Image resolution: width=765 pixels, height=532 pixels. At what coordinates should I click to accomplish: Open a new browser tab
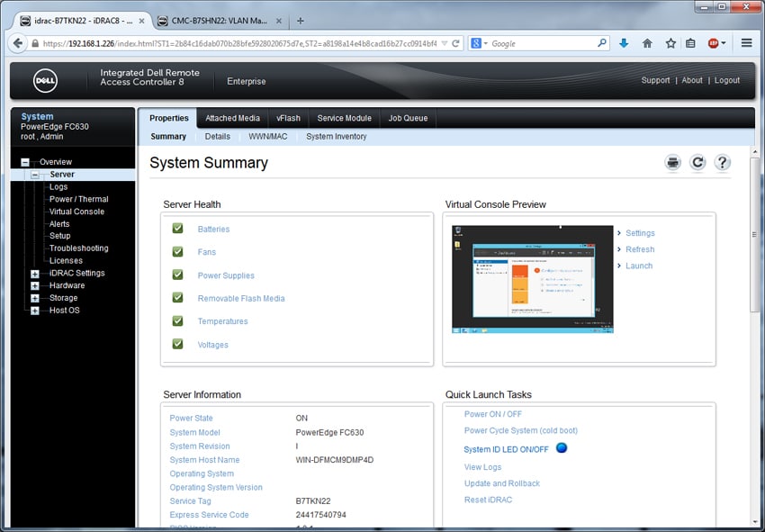pyautogui.click(x=301, y=21)
